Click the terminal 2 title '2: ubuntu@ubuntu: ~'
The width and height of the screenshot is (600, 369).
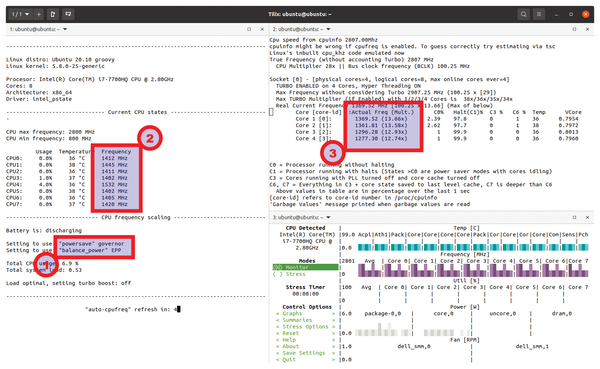(298, 29)
